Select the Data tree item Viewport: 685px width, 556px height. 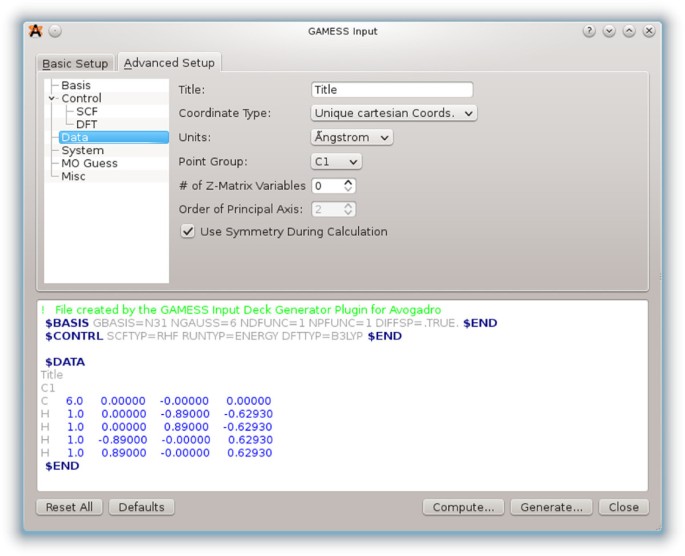point(114,137)
